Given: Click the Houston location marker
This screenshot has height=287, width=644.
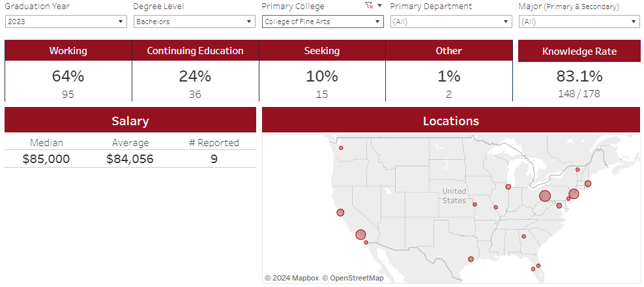Looking at the screenshot, I should tap(471, 259).
